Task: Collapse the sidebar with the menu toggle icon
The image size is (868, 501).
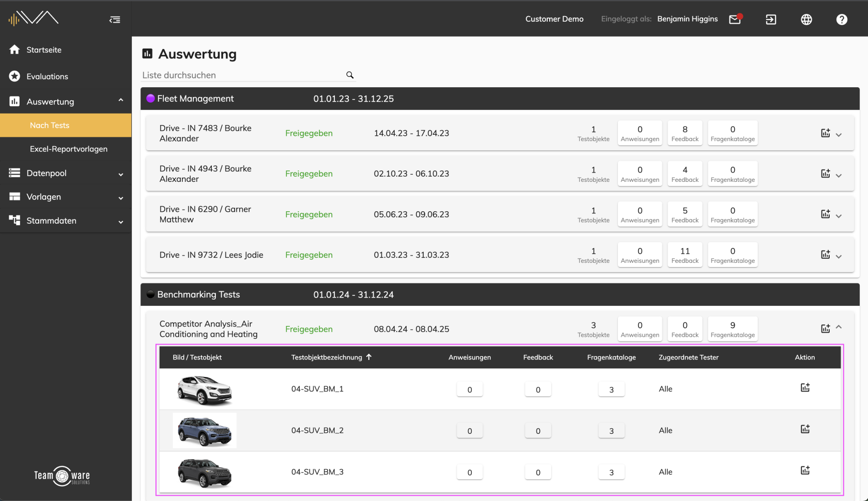Action: click(115, 20)
